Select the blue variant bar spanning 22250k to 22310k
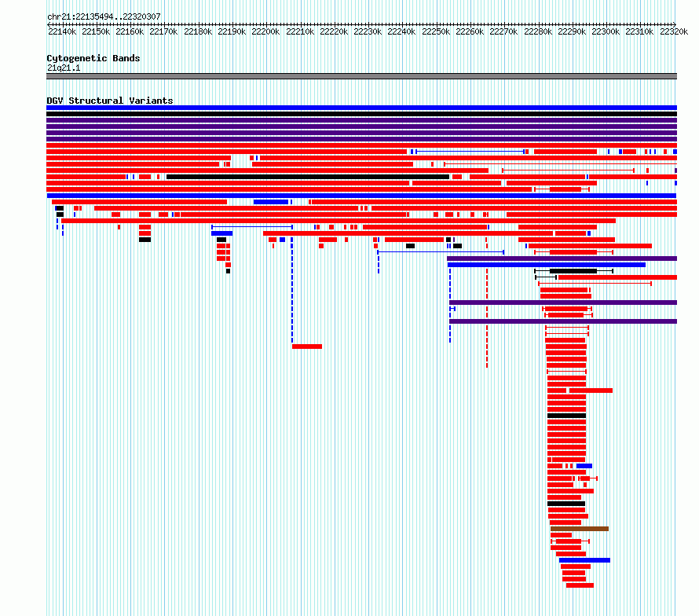Screen dimensions: 699x616 coord(547,265)
